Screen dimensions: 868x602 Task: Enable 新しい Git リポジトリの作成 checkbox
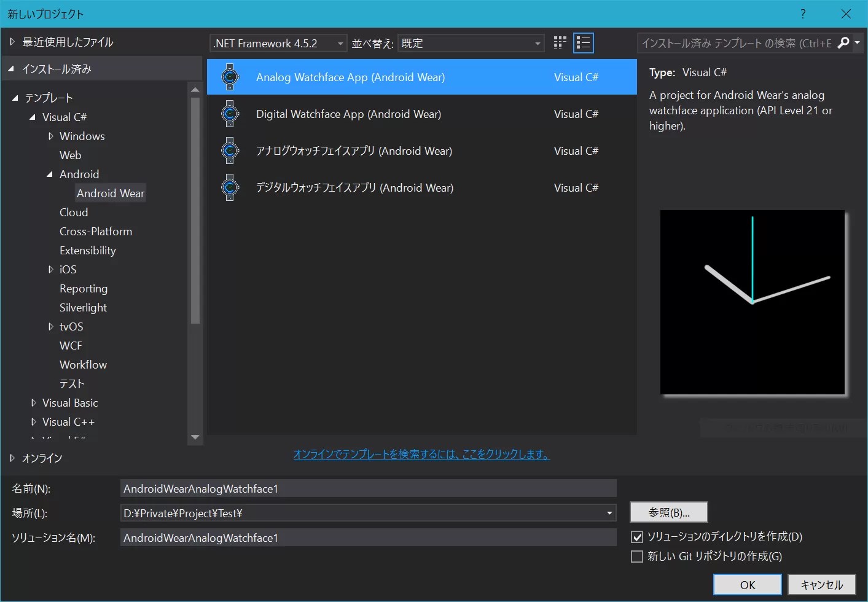[x=637, y=557]
